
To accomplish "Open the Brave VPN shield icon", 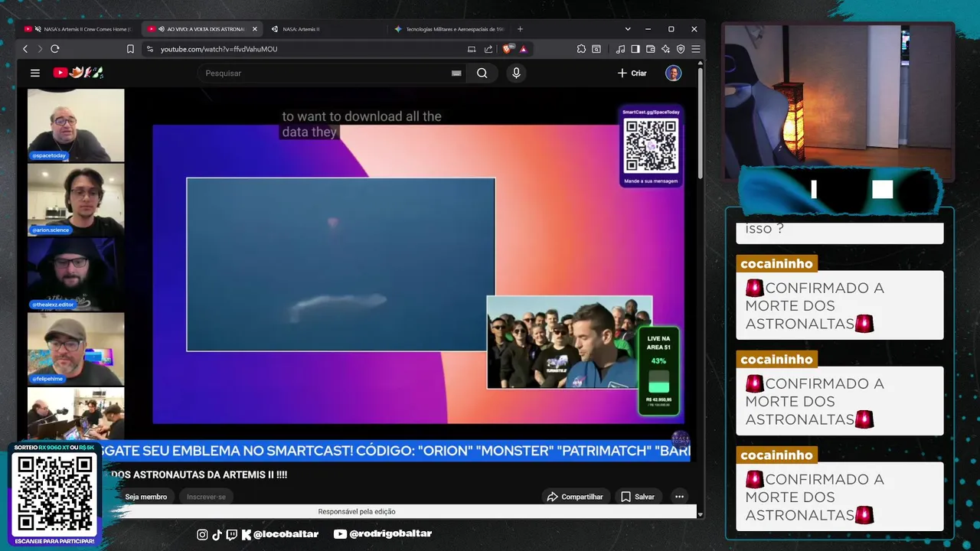I will pyautogui.click(x=681, y=49).
